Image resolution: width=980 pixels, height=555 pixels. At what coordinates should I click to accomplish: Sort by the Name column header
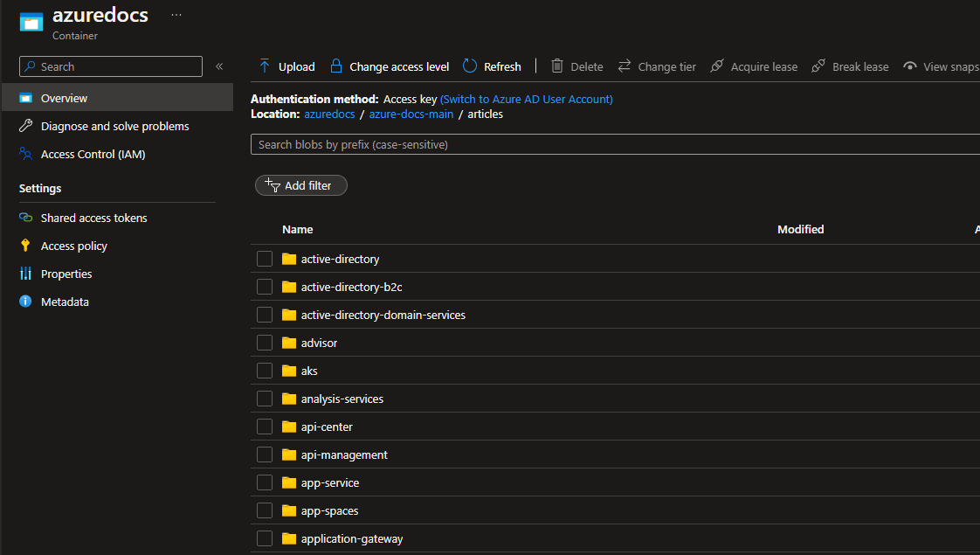298,230
